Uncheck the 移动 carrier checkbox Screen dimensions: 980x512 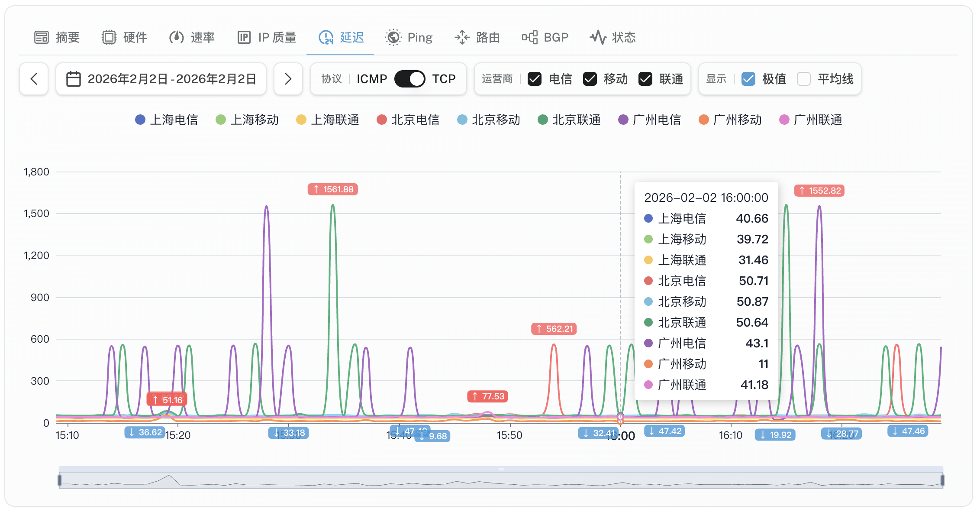coord(590,79)
